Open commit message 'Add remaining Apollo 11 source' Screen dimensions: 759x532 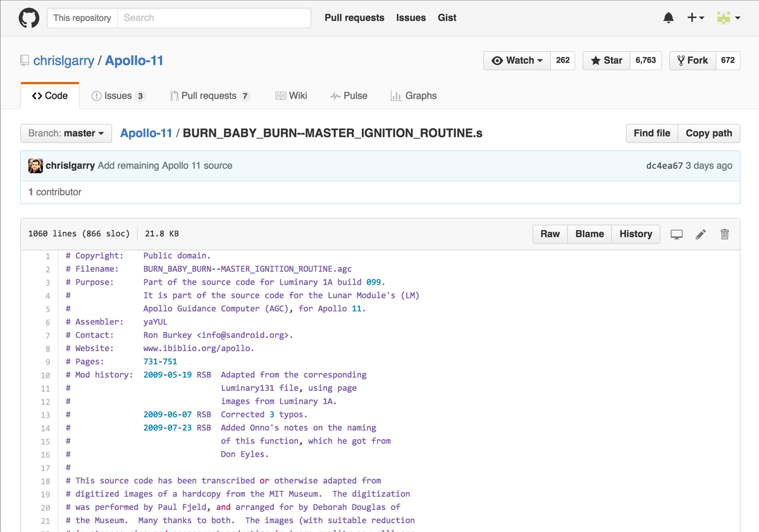pyautogui.click(x=165, y=166)
